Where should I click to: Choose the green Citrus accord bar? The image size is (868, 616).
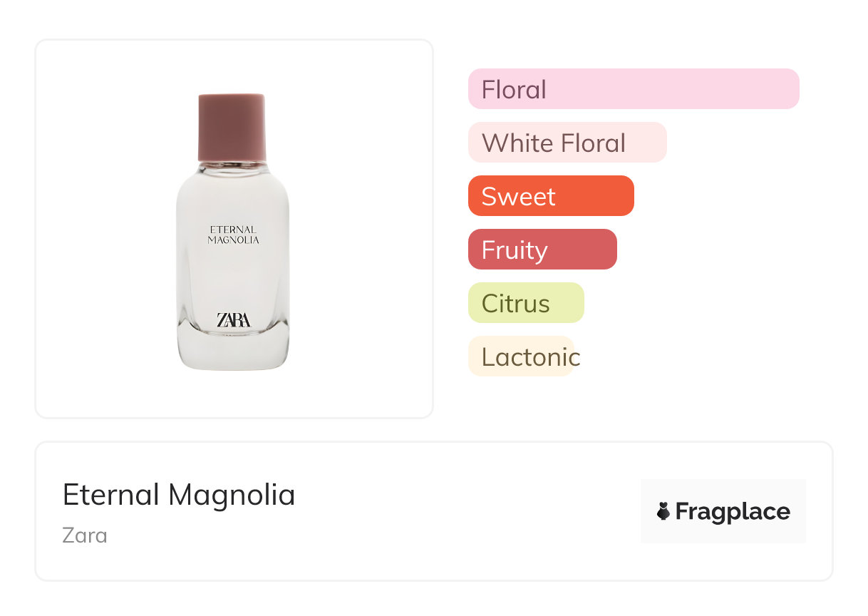pyautogui.click(x=526, y=303)
